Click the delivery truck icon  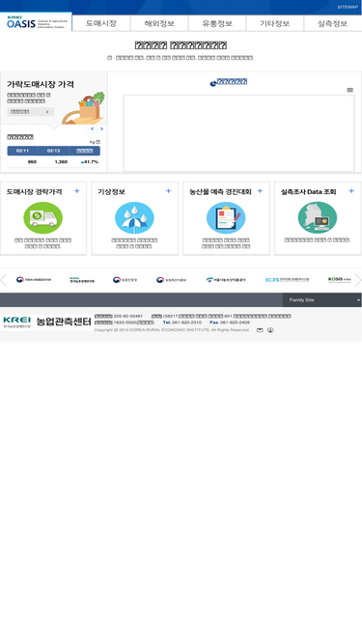click(x=43, y=217)
